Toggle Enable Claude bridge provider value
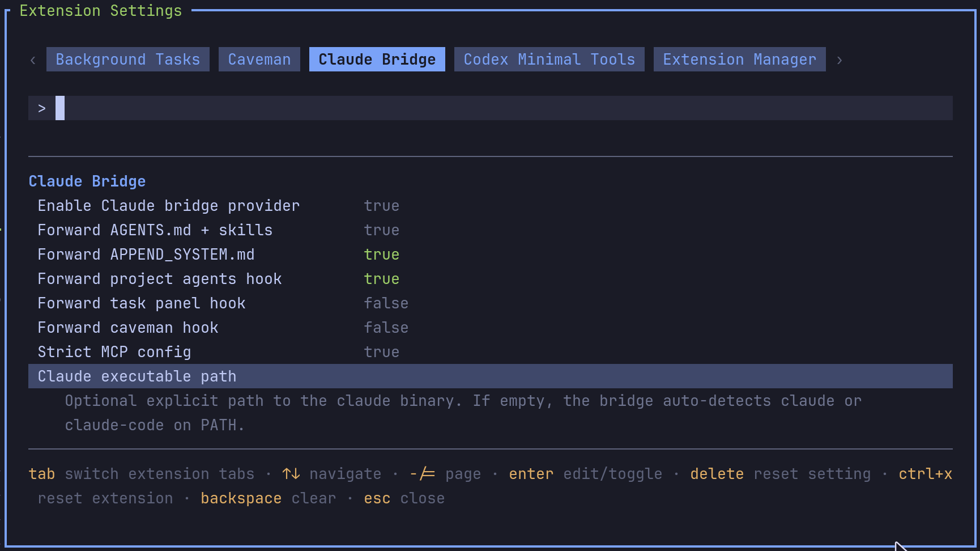Image resolution: width=980 pixels, height=551 pixels. pos(382,206)
